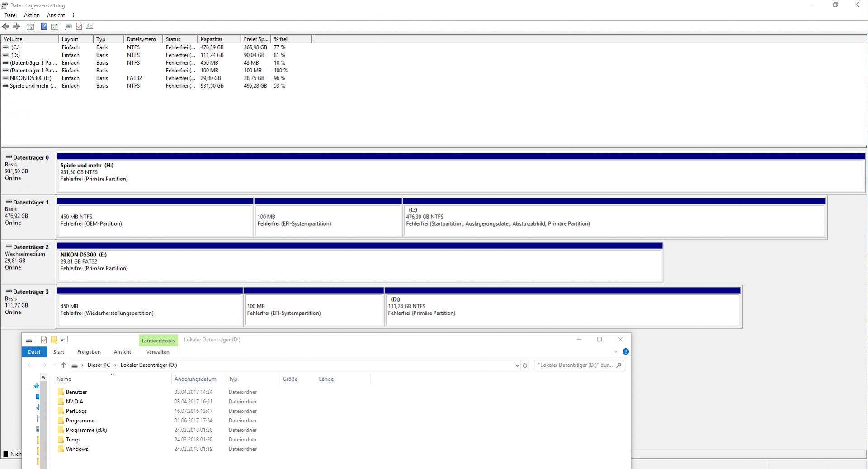Switch to the Ansicht tab in Explorer

(x=123, y=352)
